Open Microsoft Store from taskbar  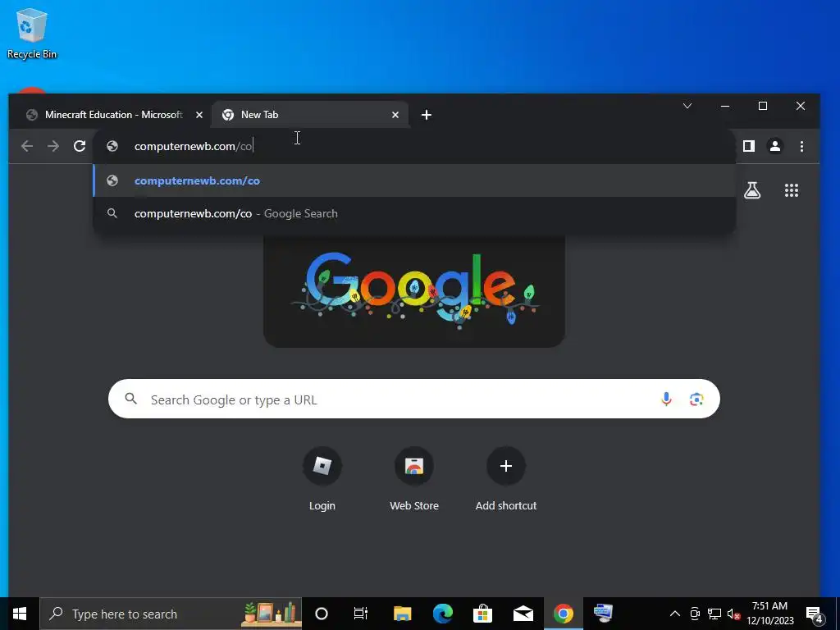482,614
